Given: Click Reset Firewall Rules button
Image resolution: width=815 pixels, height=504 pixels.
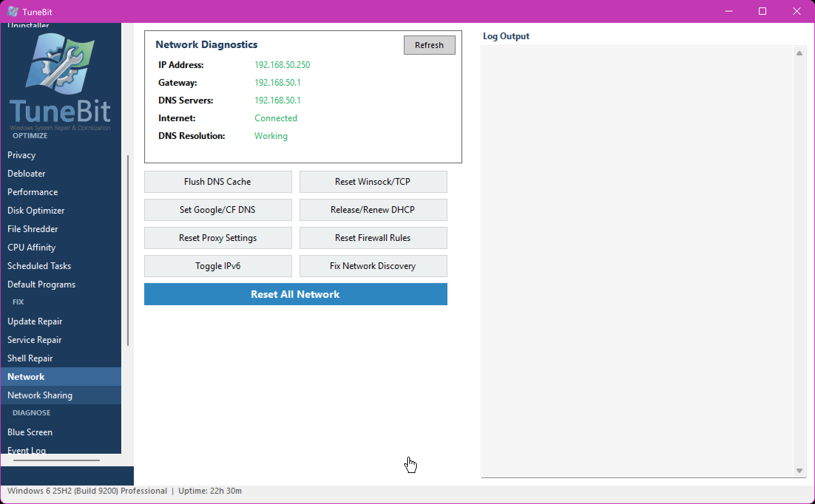Looking at the screenshot, I should 373,238.
